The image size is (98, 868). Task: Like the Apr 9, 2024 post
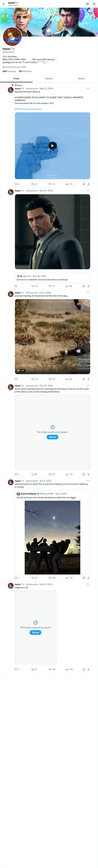click(x=52, y=578)
